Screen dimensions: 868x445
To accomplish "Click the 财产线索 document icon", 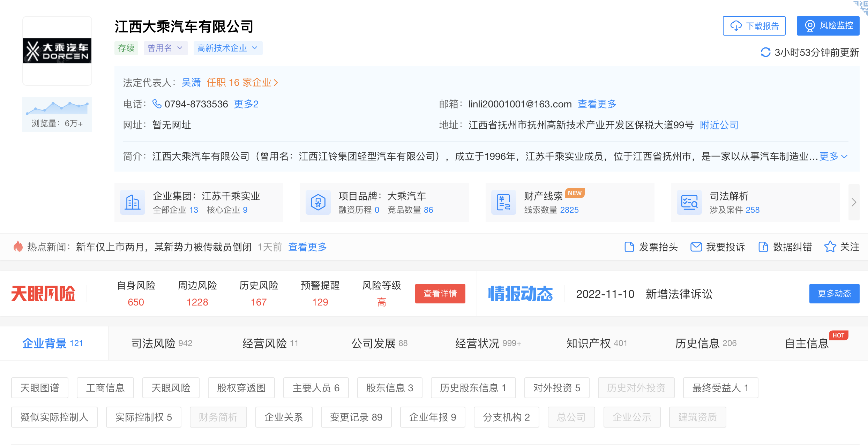I will point(504,202).
